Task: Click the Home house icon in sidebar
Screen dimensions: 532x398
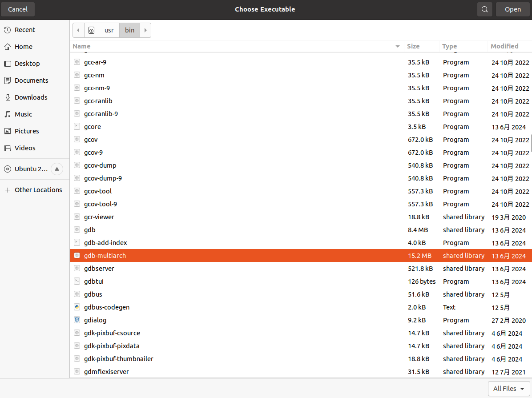Action: 8,47
